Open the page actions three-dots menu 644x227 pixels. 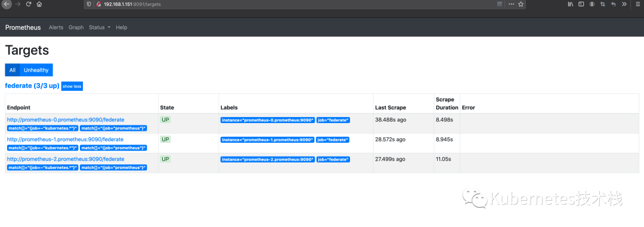pos(511,4)
